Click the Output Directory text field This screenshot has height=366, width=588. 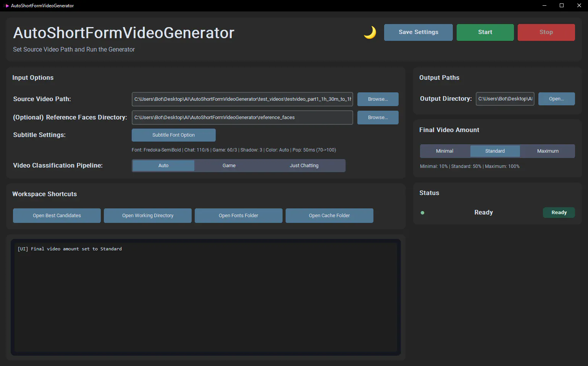505,99
